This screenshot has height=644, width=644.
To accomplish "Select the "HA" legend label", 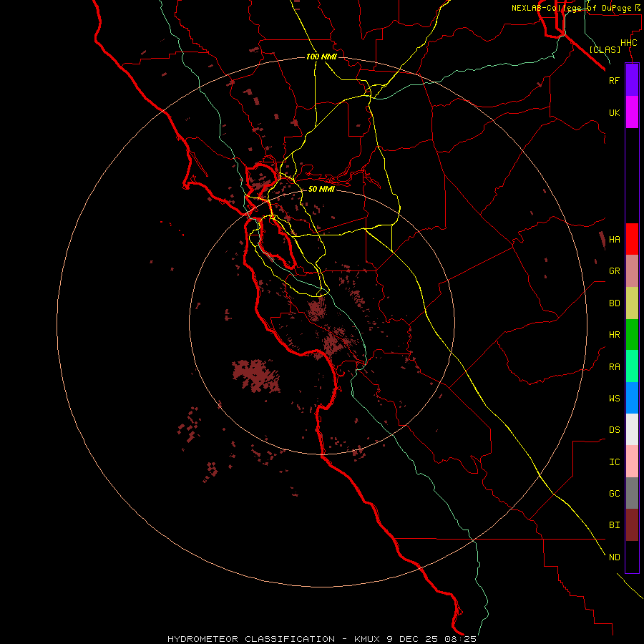I will tap(614, 240).
